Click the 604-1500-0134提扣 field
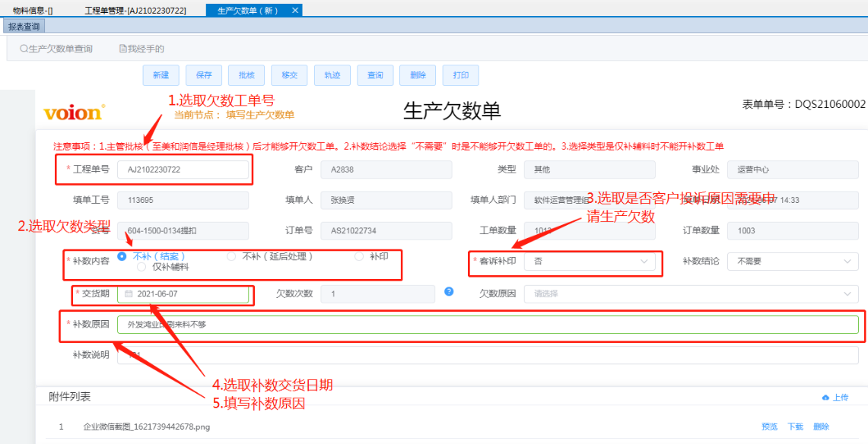The height and width of the screenshot is (444, 868). point(183,230)
